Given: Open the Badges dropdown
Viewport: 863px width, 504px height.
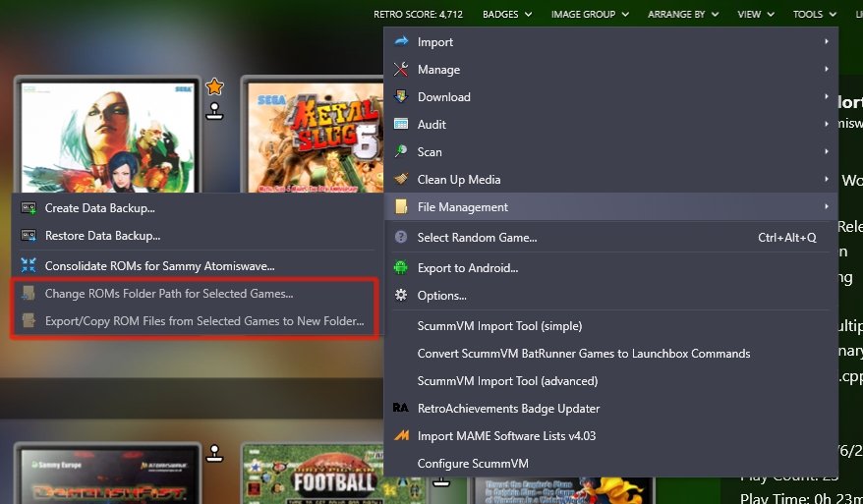Looking at the screenshot, I should [507, 15].
